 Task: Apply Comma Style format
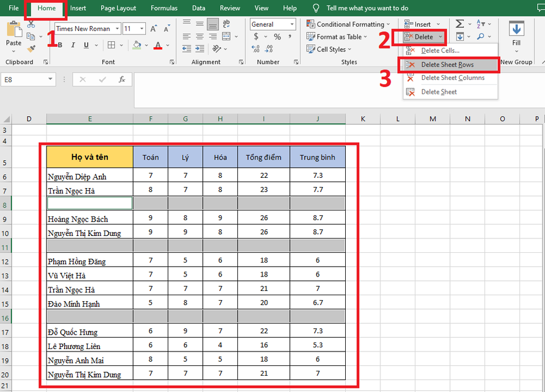tap(289, 36)
